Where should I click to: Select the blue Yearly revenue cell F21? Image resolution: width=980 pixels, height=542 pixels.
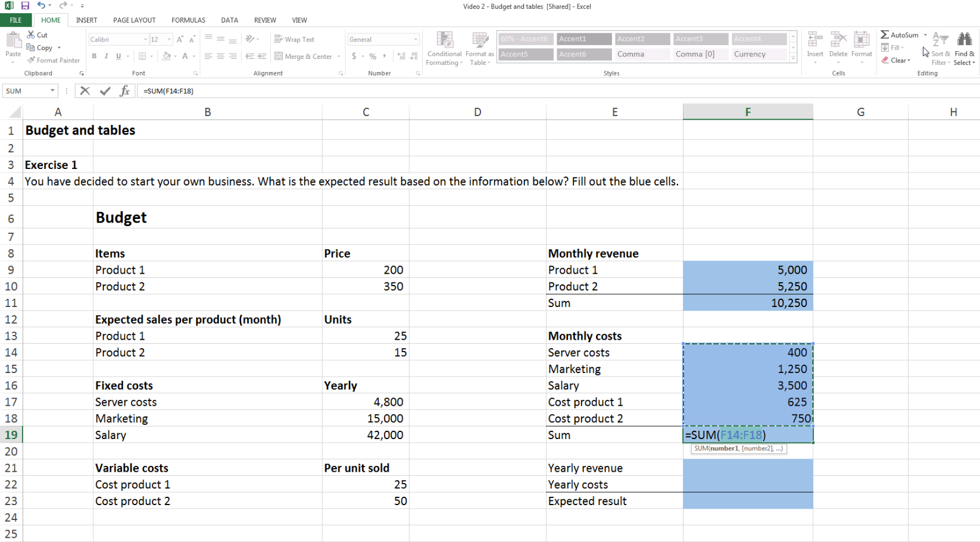[748, 468]
